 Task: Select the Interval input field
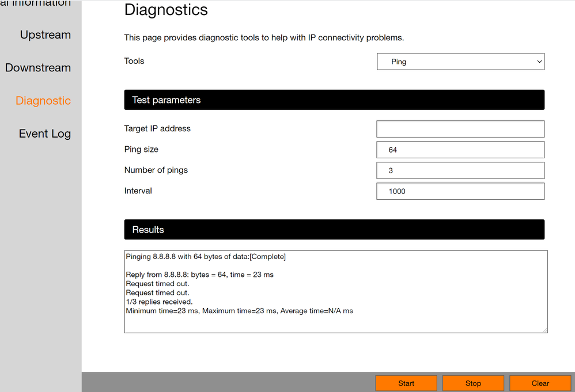[460, 191]
